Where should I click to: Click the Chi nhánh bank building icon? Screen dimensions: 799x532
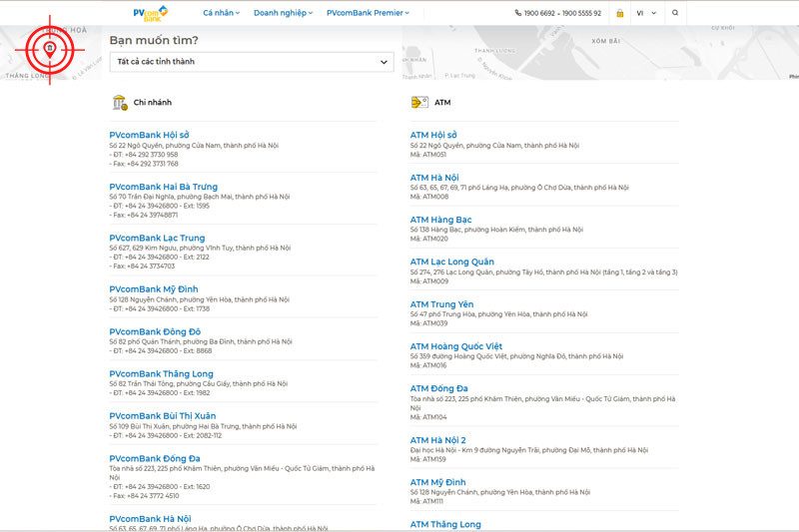120,103
